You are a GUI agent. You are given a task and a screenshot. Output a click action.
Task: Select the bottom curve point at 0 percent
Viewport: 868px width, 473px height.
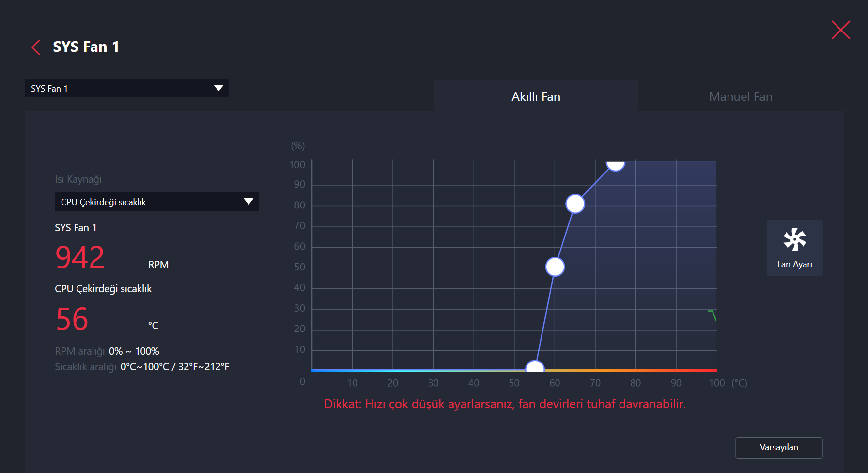(x=535, y=367)
